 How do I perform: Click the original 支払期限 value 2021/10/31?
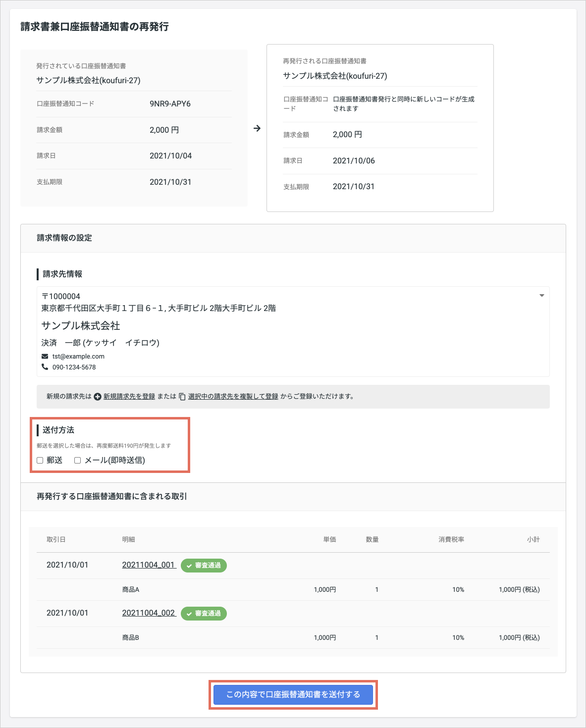pyautogui.click(x=170, y=182)
